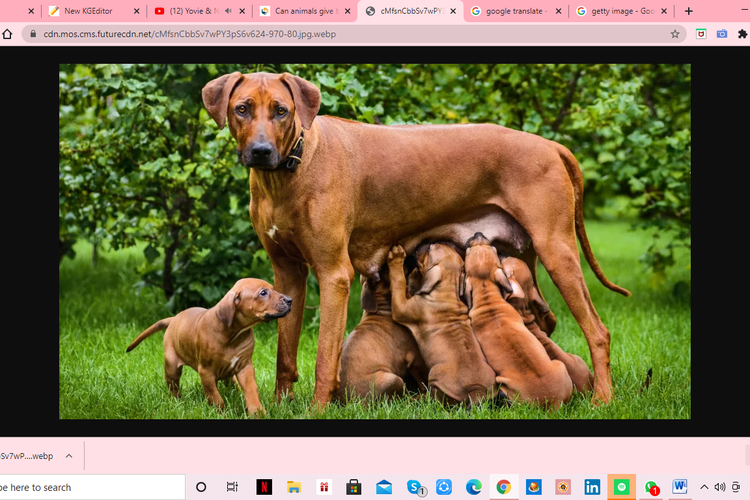
Task: Open LinkedIn from the taskbar
Action: [x=592, y=487]
